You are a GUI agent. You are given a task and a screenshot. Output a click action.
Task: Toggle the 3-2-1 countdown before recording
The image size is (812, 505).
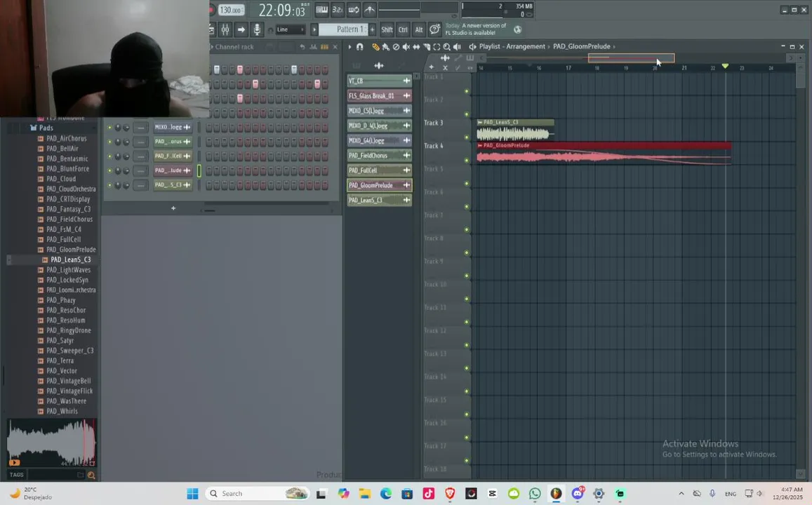(x=338, y=9)
